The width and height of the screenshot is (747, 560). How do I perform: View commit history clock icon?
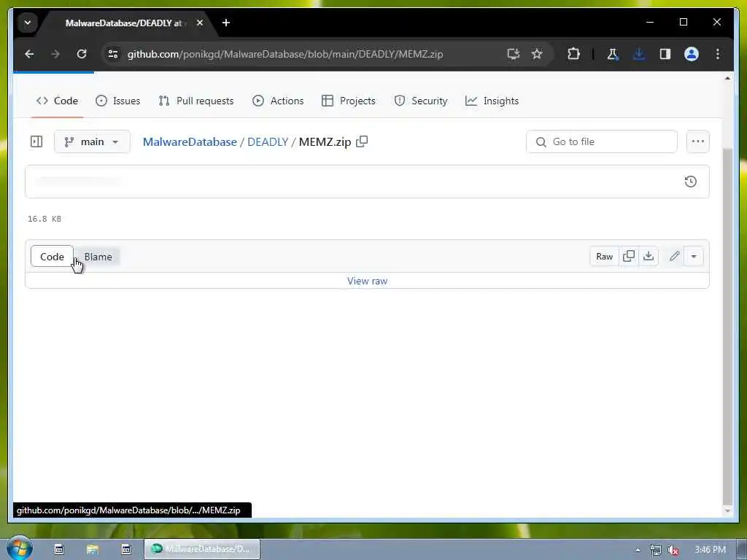pos(690,182)
